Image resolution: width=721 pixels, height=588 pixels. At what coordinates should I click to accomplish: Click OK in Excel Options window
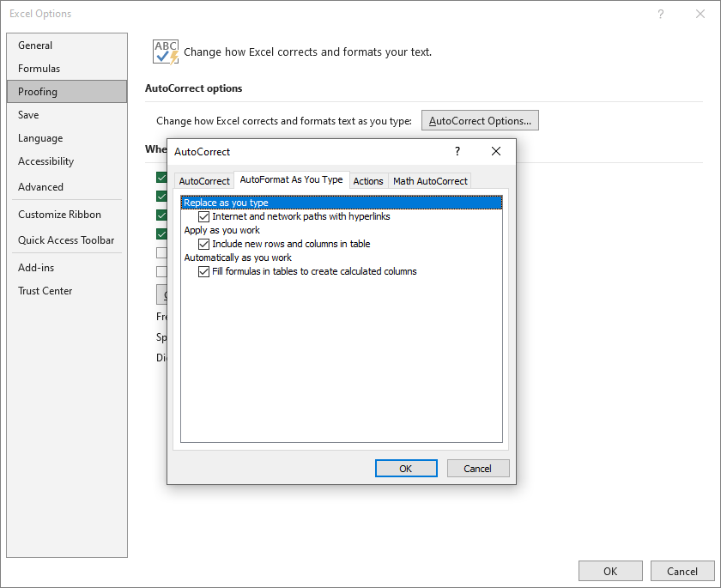(x=610, y=571)
